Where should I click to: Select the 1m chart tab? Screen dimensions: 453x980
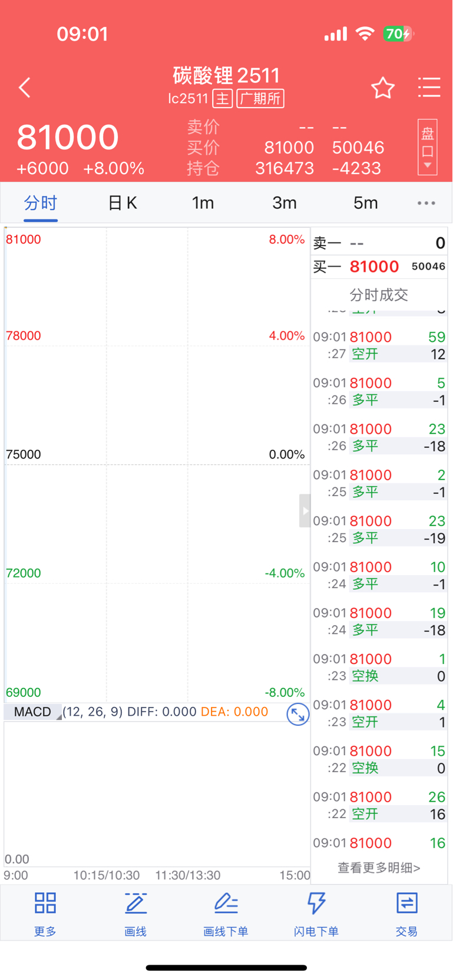coord(203,203)
